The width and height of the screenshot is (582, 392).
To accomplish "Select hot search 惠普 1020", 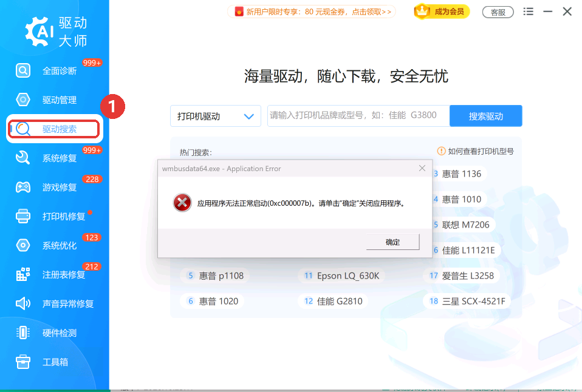I will point(212,301).
